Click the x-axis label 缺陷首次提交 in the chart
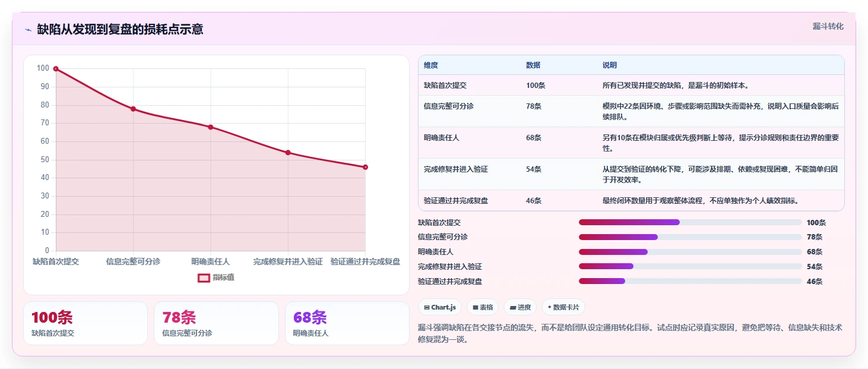 click(56, 261)
